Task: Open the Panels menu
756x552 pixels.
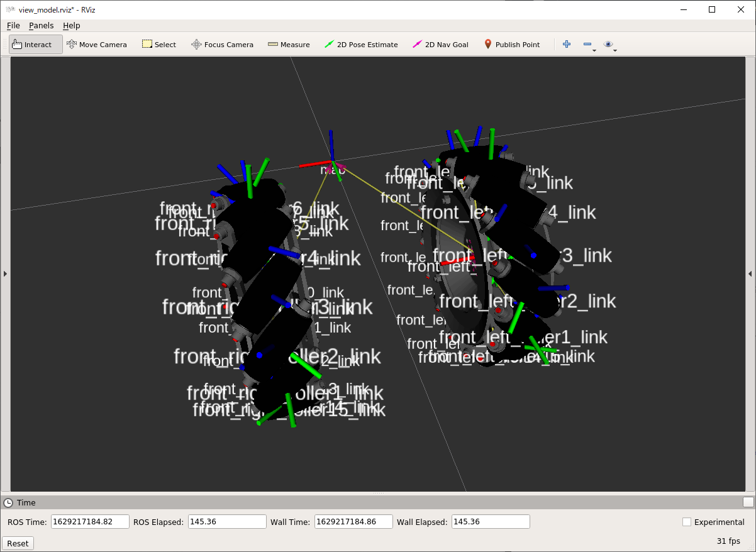Action: pyautogui.click(x=42, y=26)
